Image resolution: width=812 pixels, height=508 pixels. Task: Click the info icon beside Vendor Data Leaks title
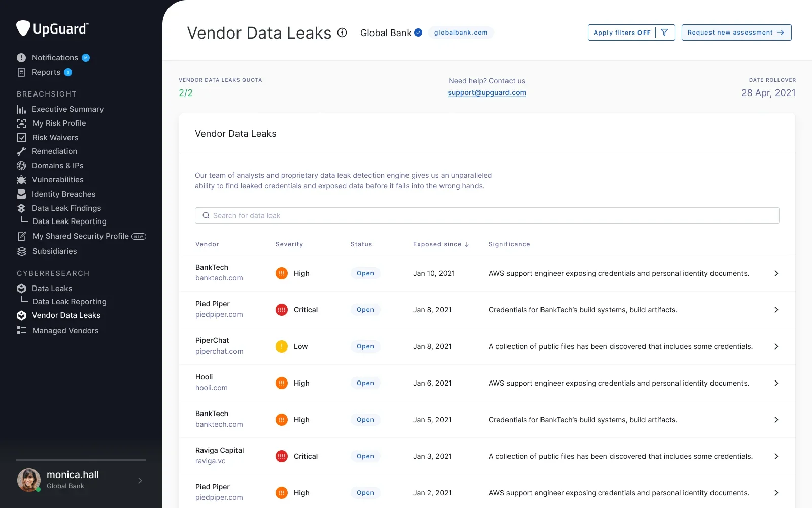pos(343,33)
